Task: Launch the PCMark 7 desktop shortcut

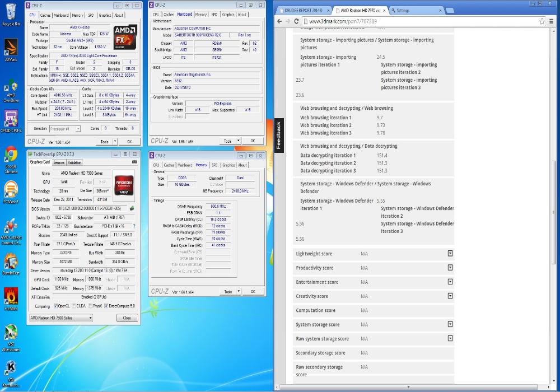Action: [x=11, y=192]
